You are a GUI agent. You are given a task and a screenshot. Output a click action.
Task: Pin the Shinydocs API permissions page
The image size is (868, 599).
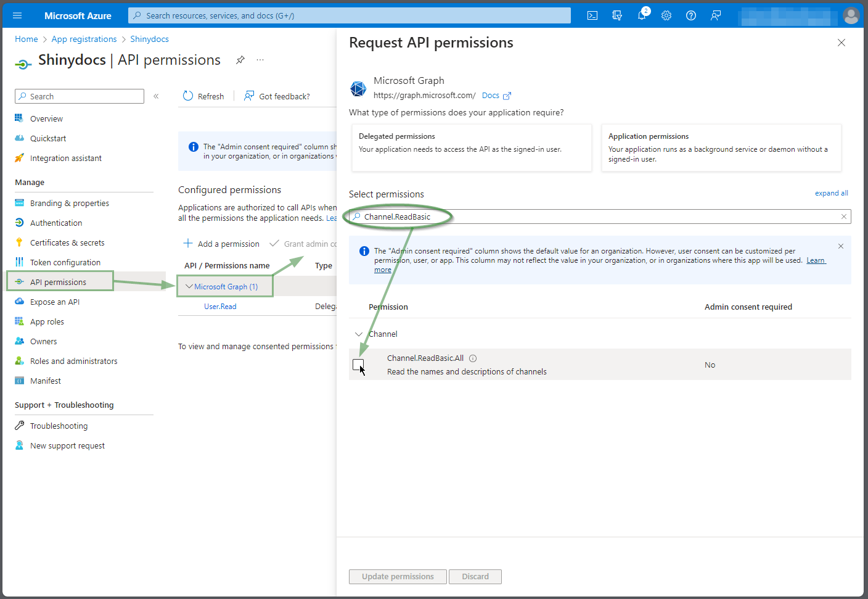tap(240, 60)
